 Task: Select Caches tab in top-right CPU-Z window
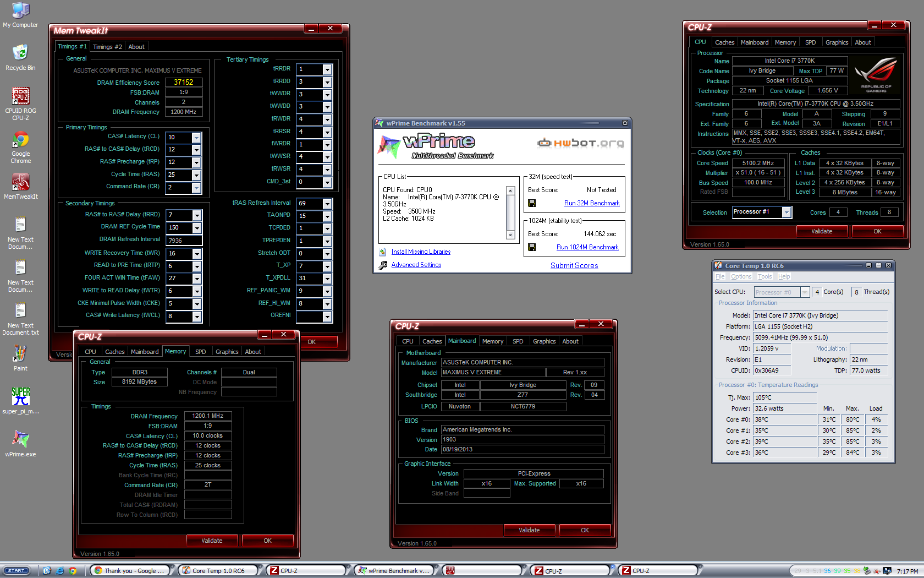(724, 42)
